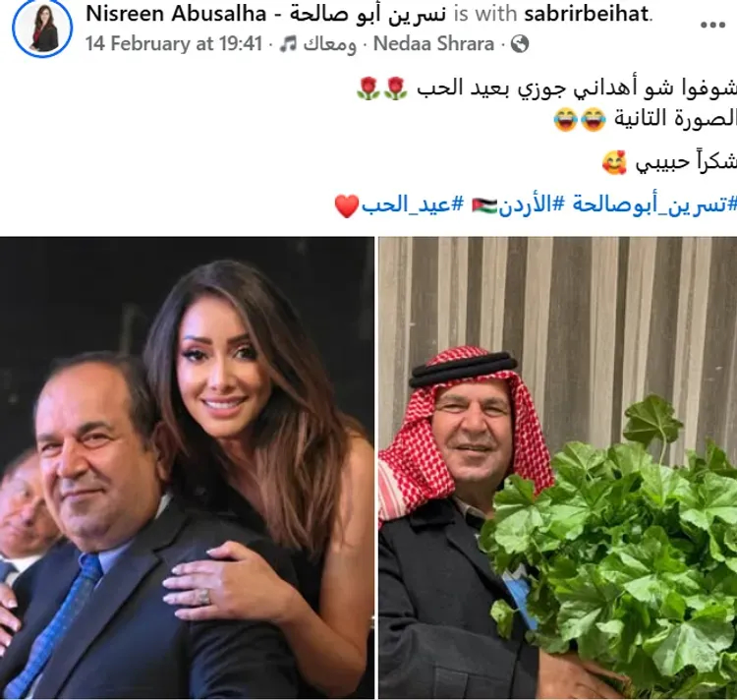
Task: Click the red heart emoji after hashtags
Action: pos(347,205)
